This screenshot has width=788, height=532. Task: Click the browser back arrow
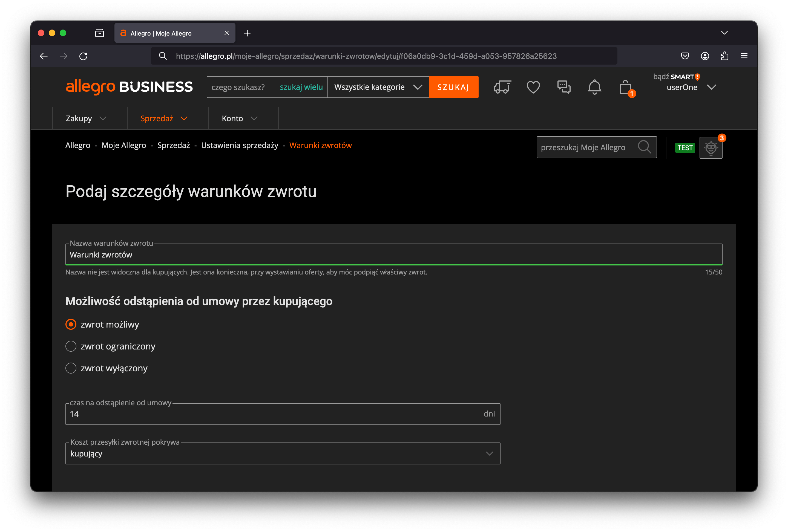[x=44, y=56]
